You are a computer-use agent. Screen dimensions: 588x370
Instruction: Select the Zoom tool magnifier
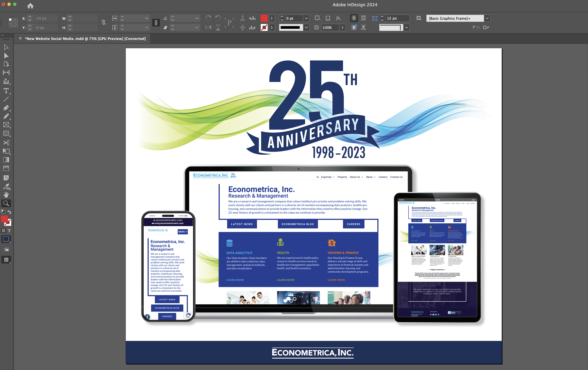tap(6, 203)
